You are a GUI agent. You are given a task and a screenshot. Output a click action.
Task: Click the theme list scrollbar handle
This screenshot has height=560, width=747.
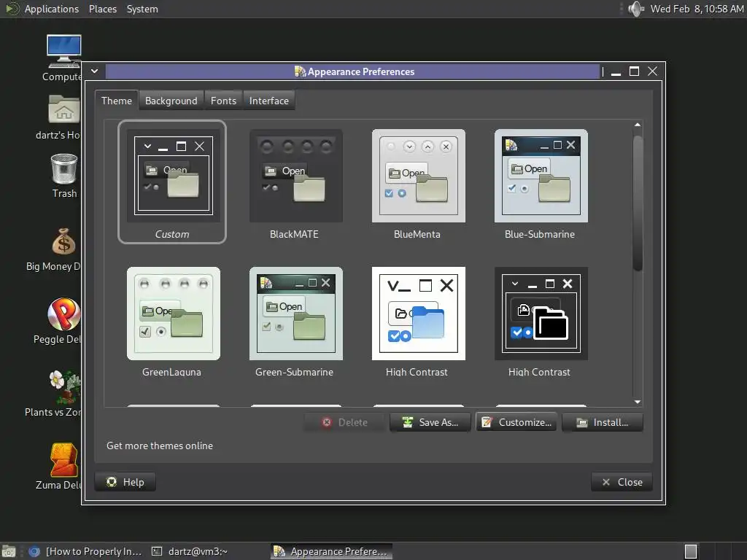point(638,203)
